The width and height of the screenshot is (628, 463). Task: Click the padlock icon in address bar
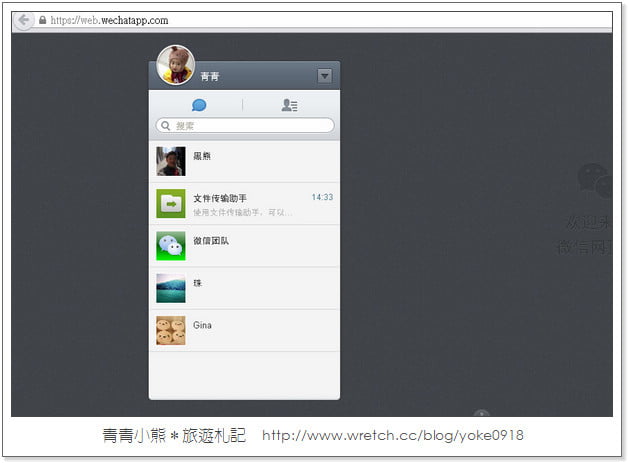click(x=42, y=20)
